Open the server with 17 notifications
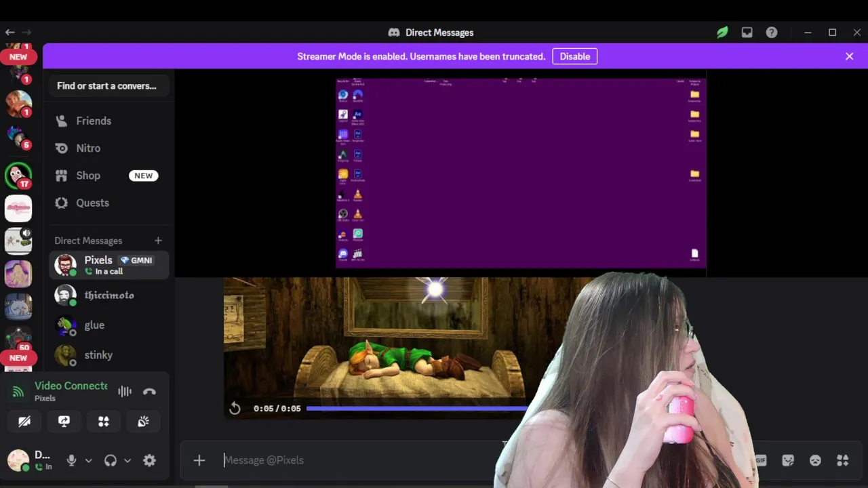 (x=18, y=176)
